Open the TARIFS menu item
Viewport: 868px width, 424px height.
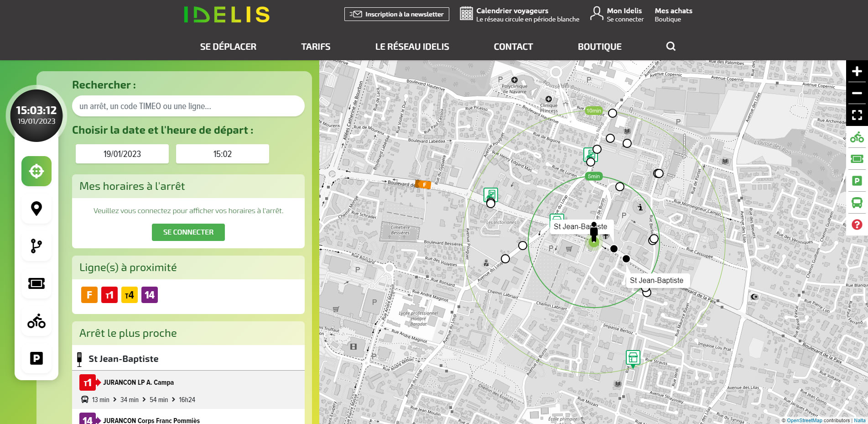pyautogui.click(x=316, y=47)
